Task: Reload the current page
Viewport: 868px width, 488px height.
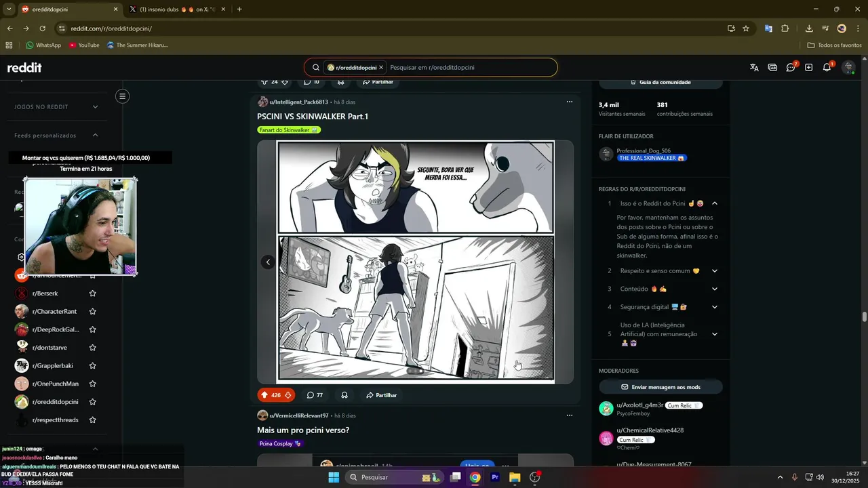Action: [x=42, y=28]
